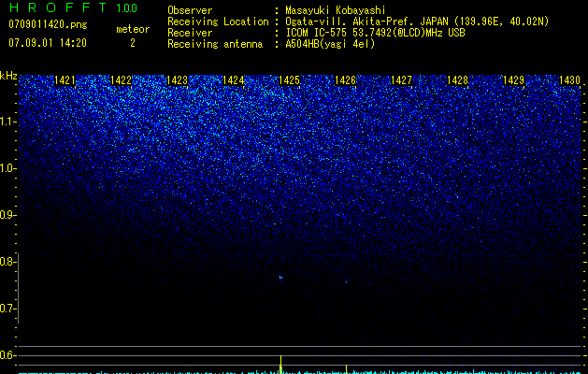Click the 1.1 frequency axis label
The width and height of the screenshot is (588, 374).
click(7, 122)
